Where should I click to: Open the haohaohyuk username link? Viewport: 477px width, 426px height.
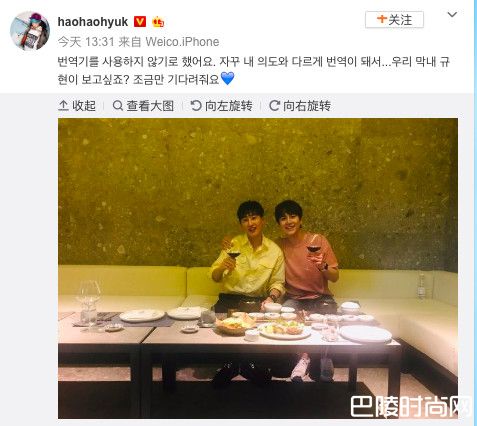(x=93, y=22)
